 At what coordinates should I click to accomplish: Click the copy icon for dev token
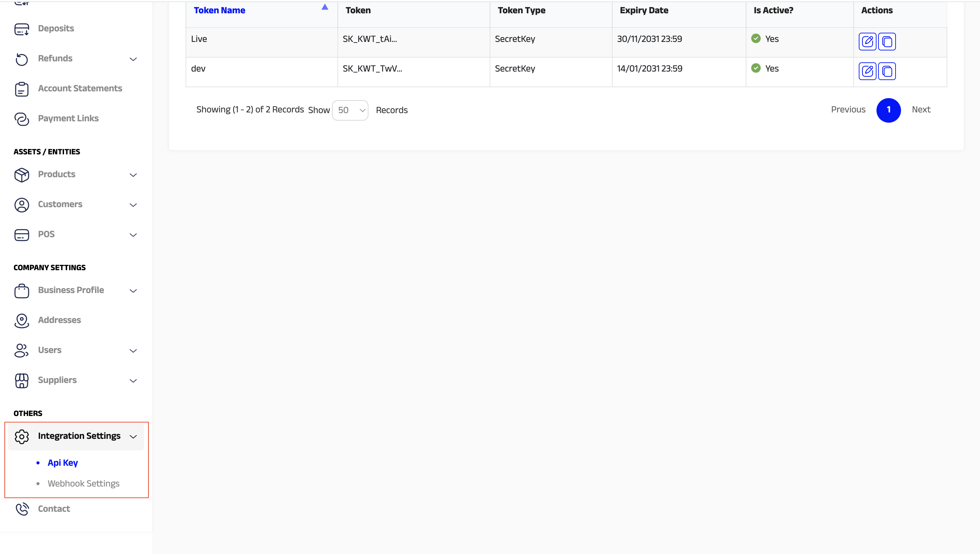pos(887,71)
